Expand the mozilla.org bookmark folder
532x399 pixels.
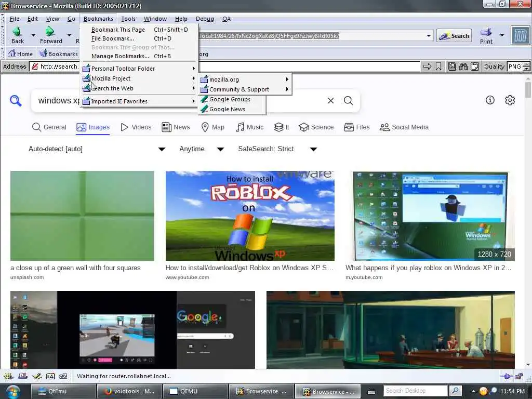pyautogui.click(x=245, y=79)
